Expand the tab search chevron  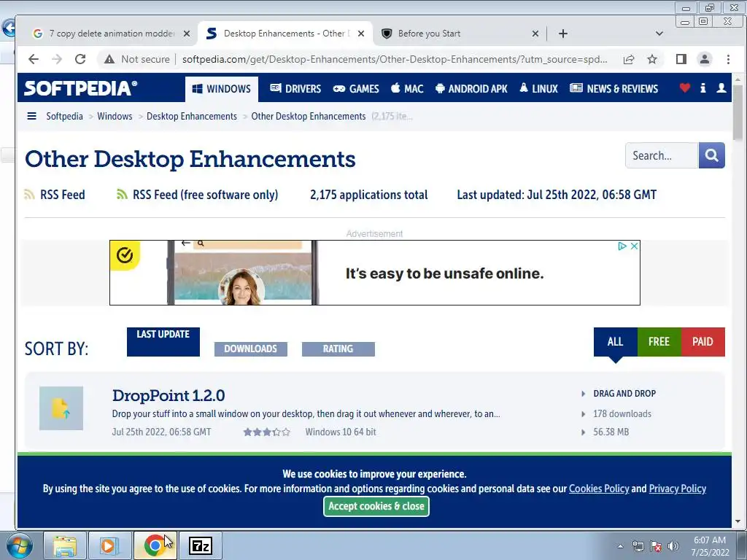tap(659, 34)
